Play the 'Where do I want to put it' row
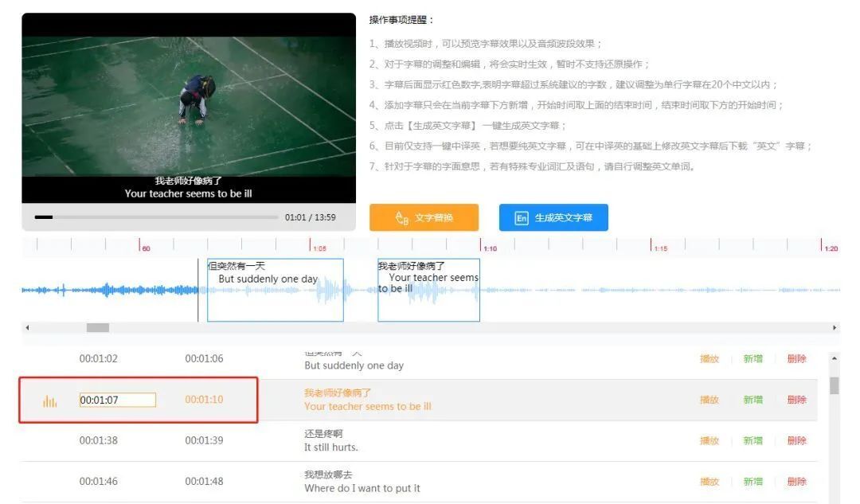Image resolution: width=860 pixels, height=504 pixels. pyautogui.click(x=709, y=482)
